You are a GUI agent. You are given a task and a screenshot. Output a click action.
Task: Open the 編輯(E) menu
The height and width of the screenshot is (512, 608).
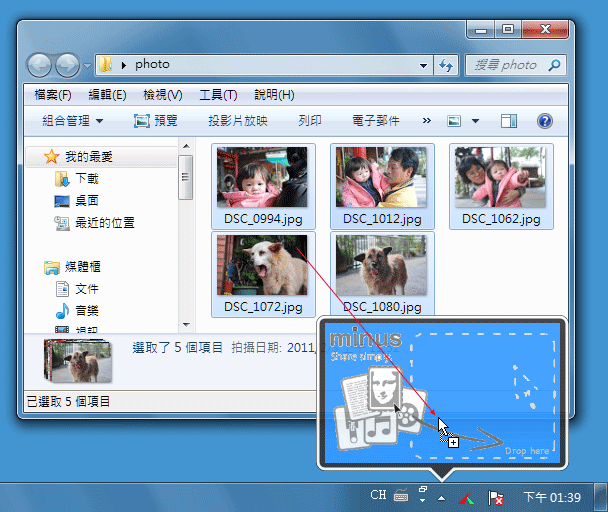pos(107,94)
